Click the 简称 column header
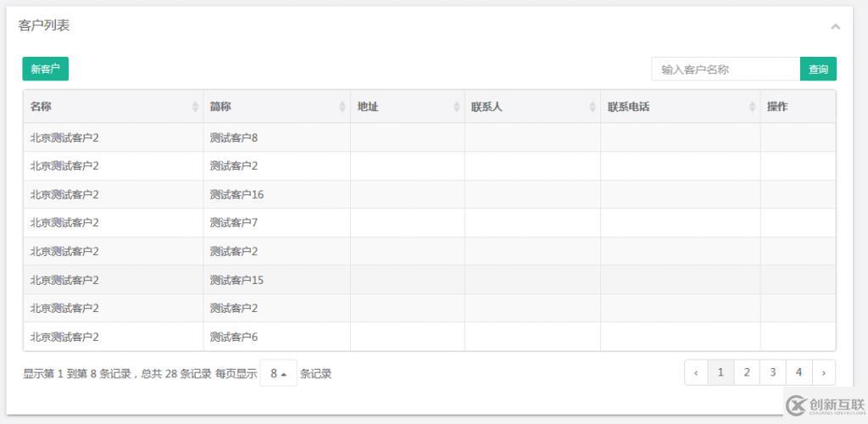 (x=277, y=107)
